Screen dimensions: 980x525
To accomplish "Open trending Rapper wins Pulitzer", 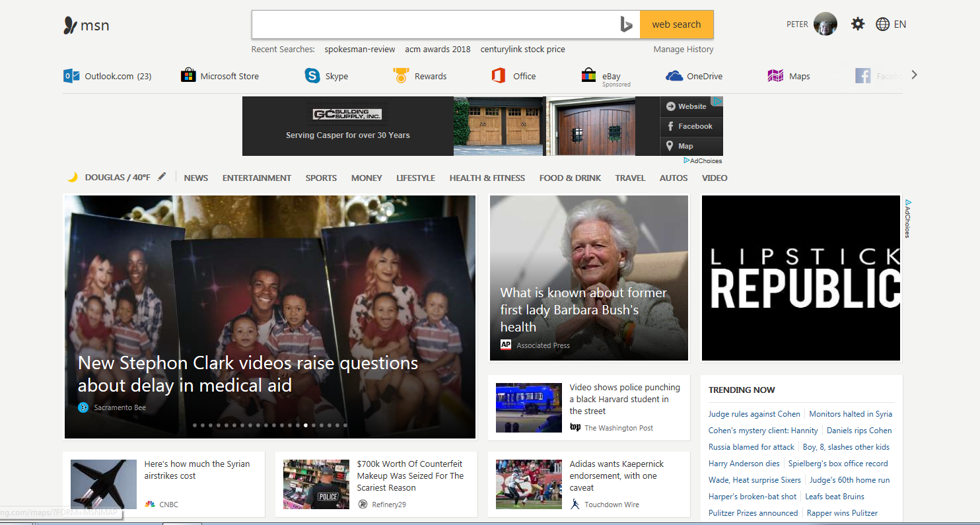I will [x=843, y=513].
